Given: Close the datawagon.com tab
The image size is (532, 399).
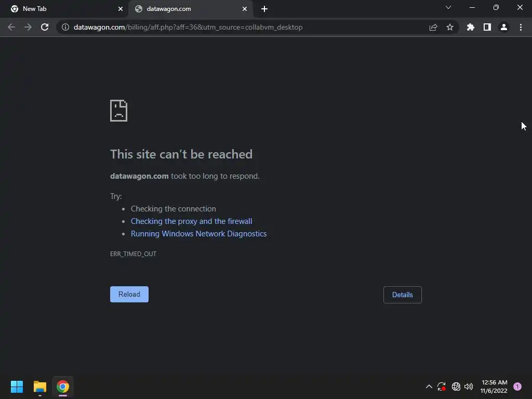Looking at the screenshot, I should tap(245, 9).
